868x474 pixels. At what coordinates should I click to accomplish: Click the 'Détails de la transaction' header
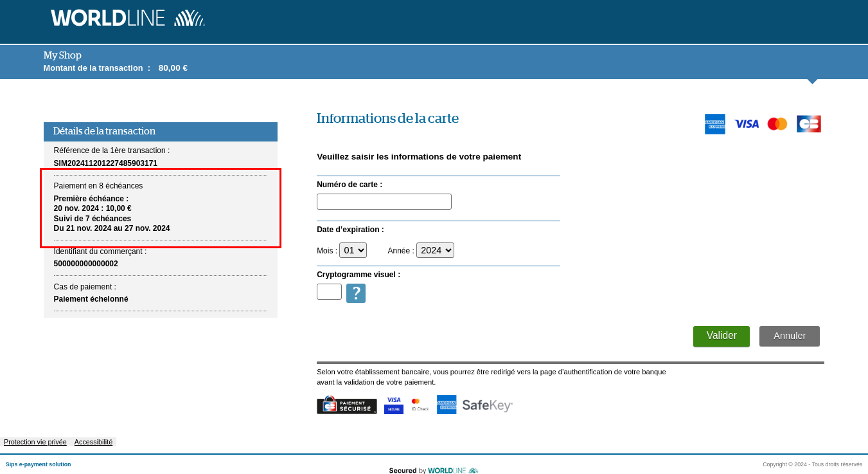[161, 132]
